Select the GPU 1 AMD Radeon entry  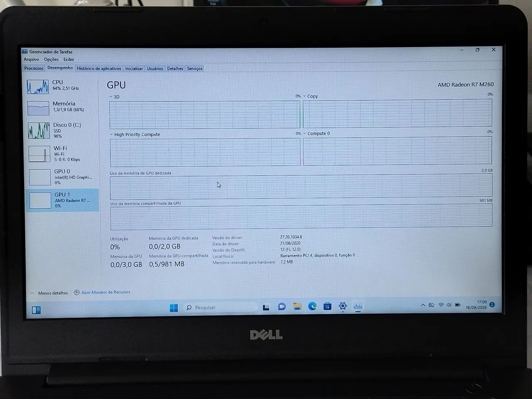coord(62,200)
